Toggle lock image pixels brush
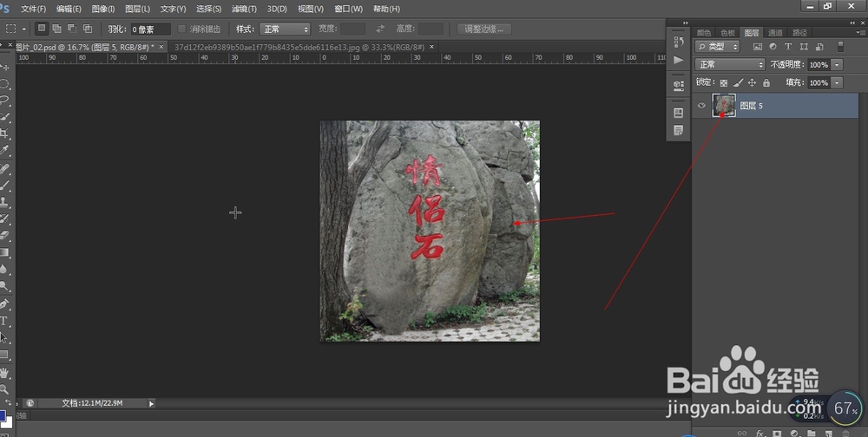Viewport: 868px width, 437px height. (x=738, y=83)
